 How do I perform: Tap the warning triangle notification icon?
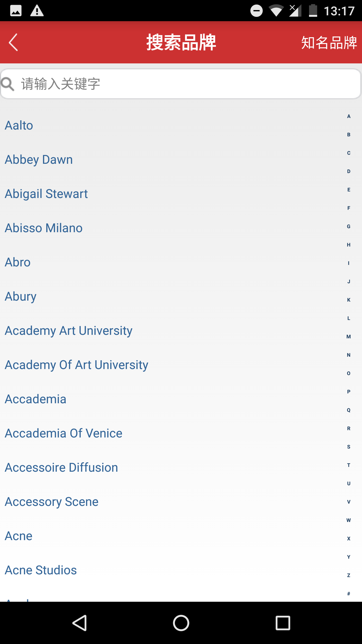coord(37,11)
